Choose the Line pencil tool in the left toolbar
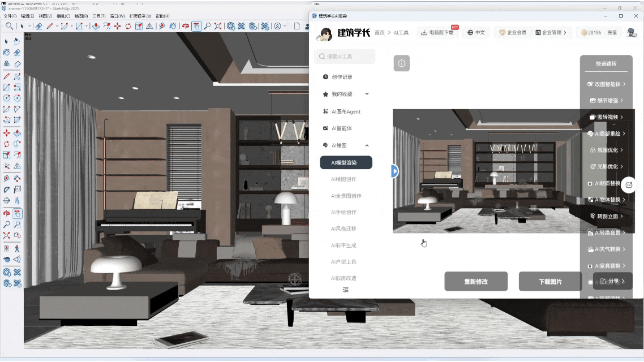 coord(7,76)
